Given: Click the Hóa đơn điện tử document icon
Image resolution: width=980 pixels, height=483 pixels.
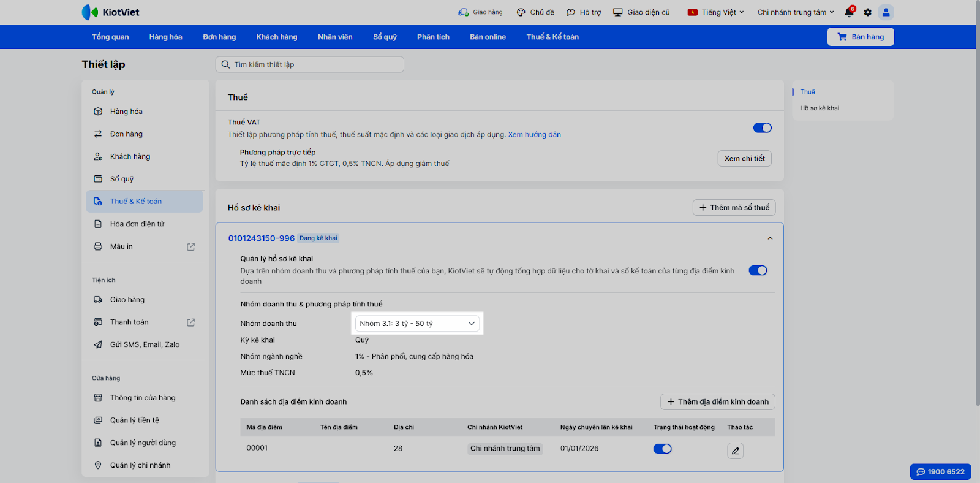Looking at the screenshot, I should (98, 224).
